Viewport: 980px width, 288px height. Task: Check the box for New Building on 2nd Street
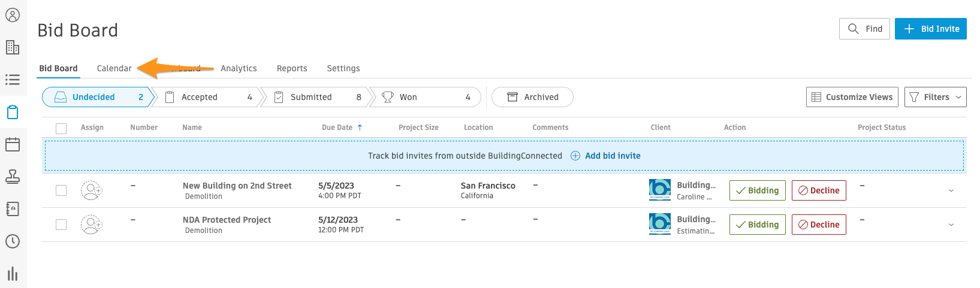[x=61, y=190]
